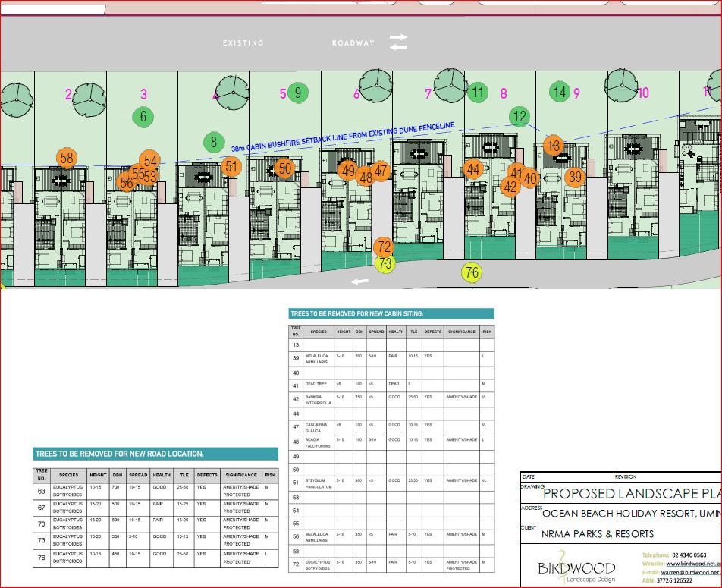This screenshot has width=722, height=588.
Task: Click the green tree marker 8
Action: click(214, 142)
